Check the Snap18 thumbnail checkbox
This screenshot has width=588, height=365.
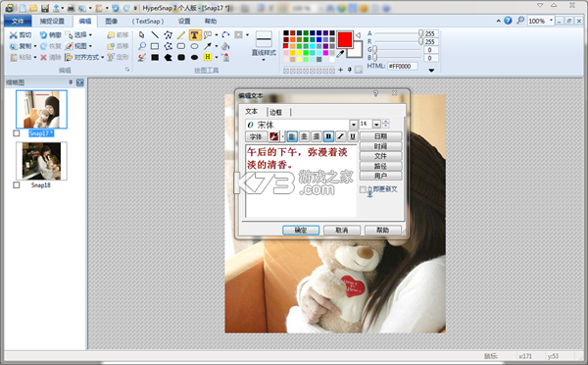(x=16, y=185)
